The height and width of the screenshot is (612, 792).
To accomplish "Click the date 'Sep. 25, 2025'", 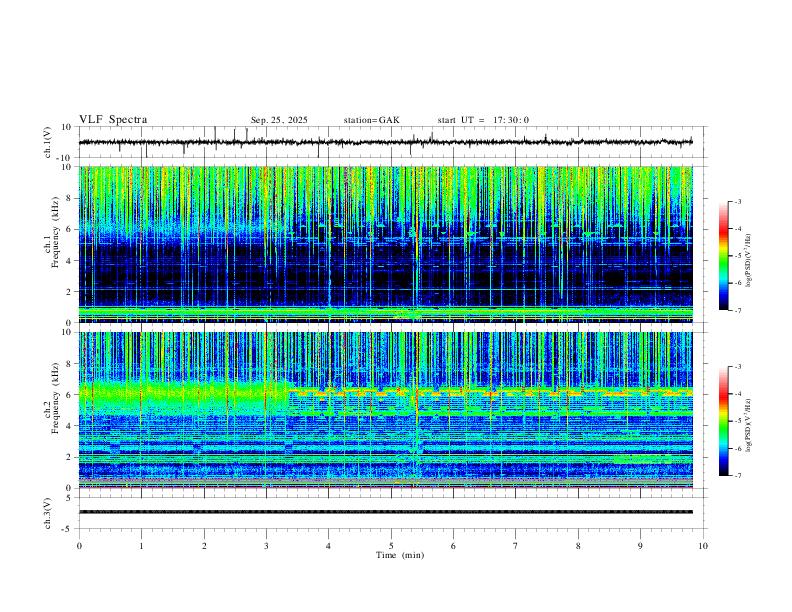I will click(x=279, y=120).
